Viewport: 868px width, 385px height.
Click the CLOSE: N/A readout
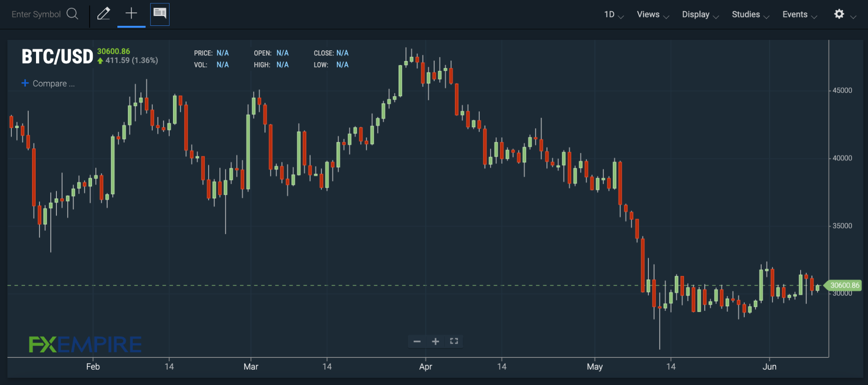pos(331,53)
